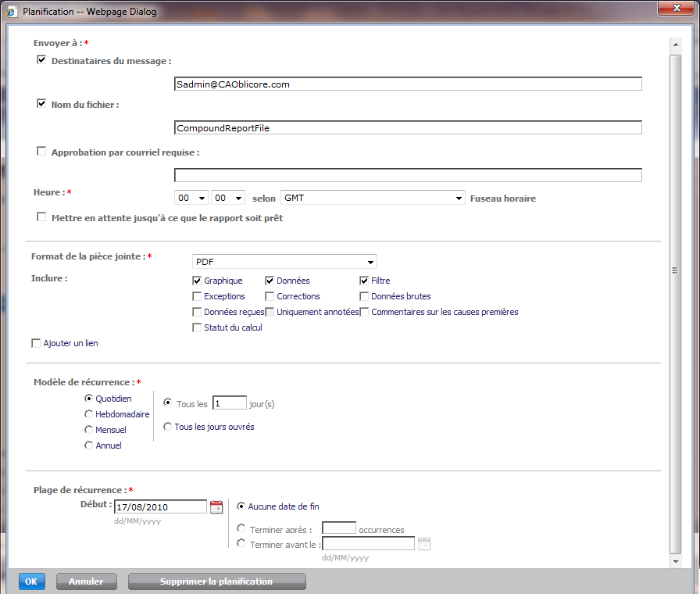Click the Envoyer à label

tap(58, 43)
